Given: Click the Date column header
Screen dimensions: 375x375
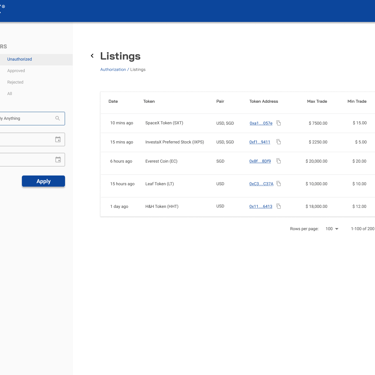Looking at the screenshot, I should point(113,101).
